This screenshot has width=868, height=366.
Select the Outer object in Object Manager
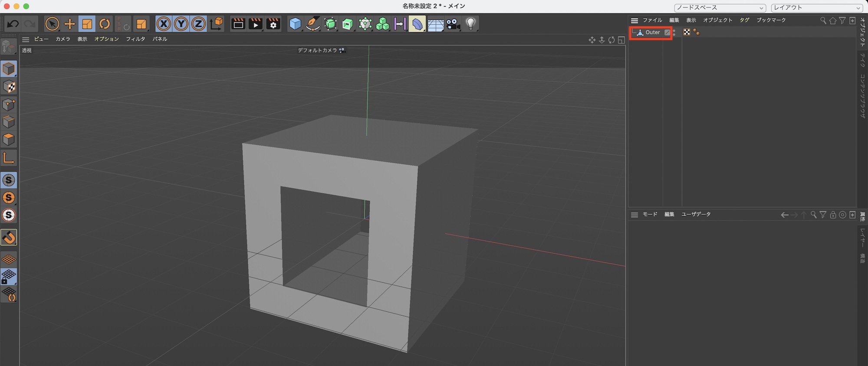point(652,33)
